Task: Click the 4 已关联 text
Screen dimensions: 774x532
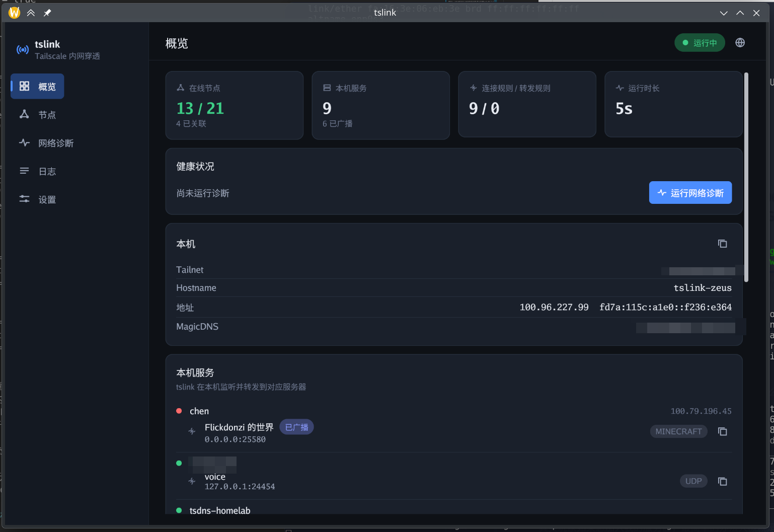Action: (191, 123)
